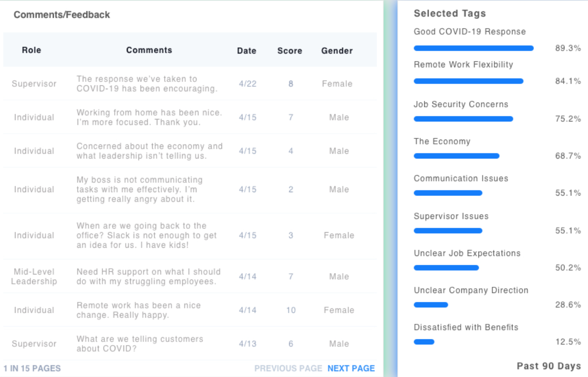Open the Mid-Level Leadership HR support comment
Screen dimensions: 588x377
148,277
